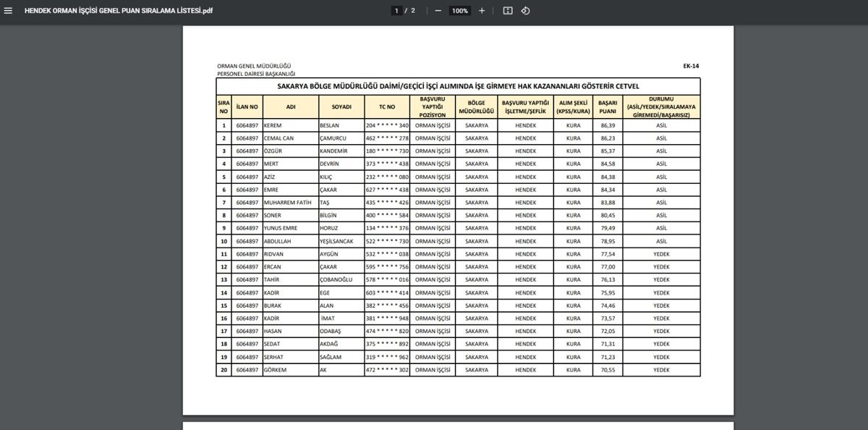The width and height of the screenshot is (868, 430).
Task: Click the current page number field
Action: [x=396, y=11]
